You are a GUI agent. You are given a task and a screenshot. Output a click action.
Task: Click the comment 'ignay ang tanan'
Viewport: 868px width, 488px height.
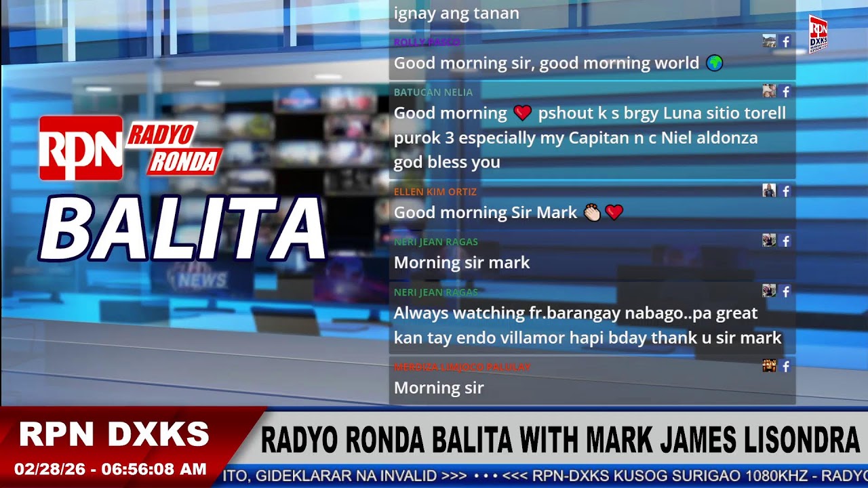(x=456, y=14)
